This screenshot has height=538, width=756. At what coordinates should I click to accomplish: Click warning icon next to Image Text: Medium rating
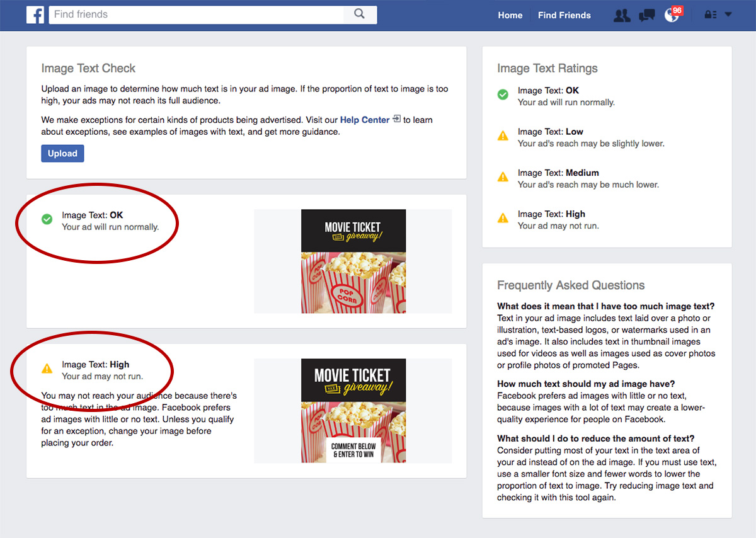click(503, 177)
